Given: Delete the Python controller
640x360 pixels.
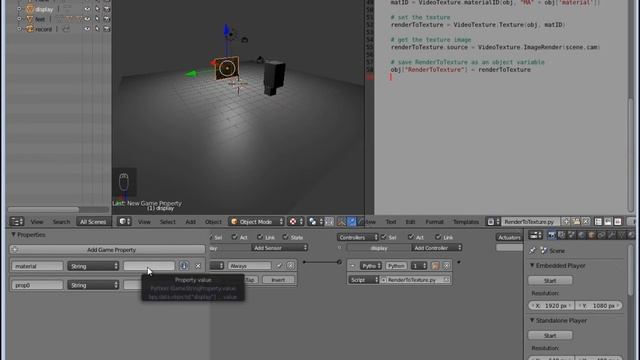Looking at the screenshot, I should click(x=447, y=266).
